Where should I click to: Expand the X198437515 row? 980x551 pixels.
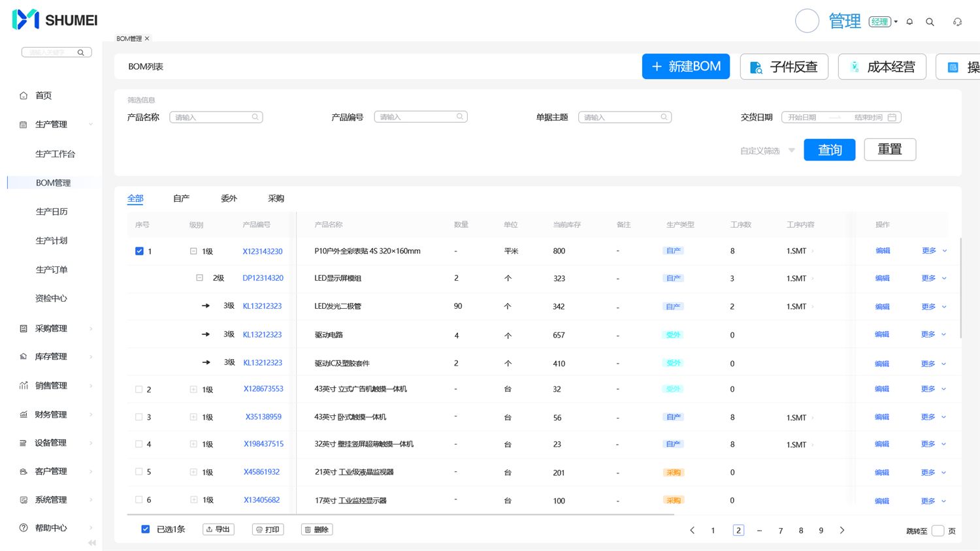(193, 444)
